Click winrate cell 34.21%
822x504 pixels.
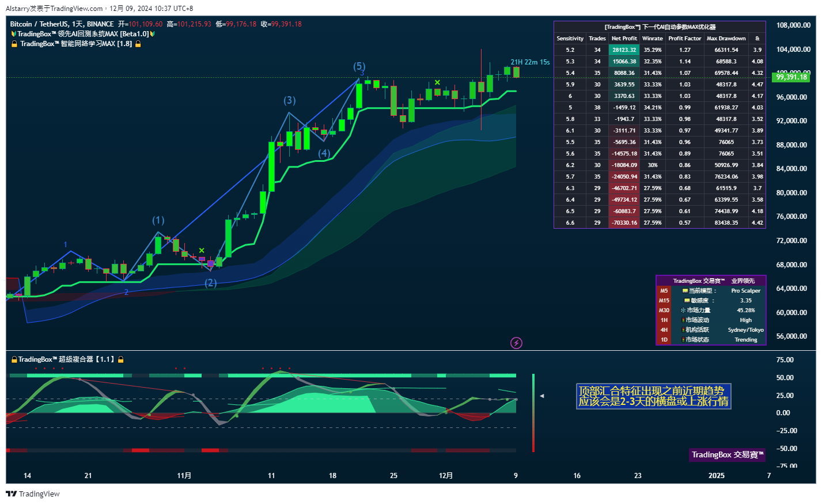653,108
